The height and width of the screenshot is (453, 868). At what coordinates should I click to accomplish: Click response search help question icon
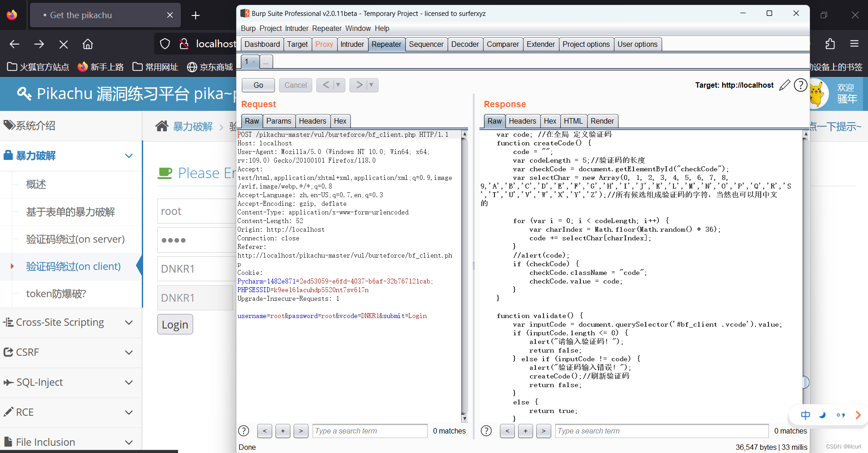[486, 431]
